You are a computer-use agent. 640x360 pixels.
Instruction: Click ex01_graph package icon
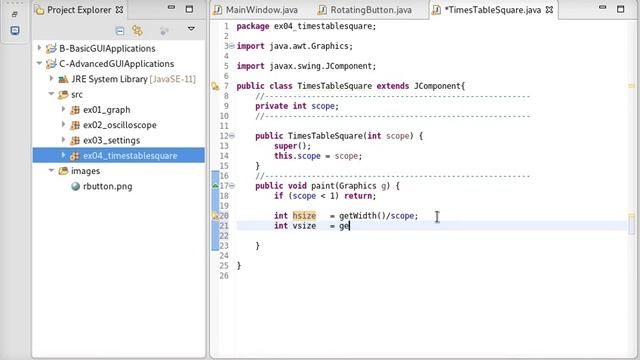tap(75, 110)
